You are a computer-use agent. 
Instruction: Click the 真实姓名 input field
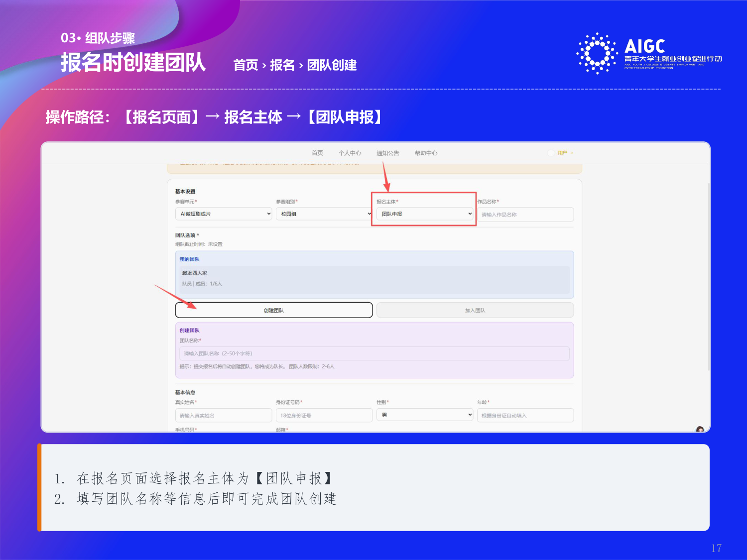point(224,415)
